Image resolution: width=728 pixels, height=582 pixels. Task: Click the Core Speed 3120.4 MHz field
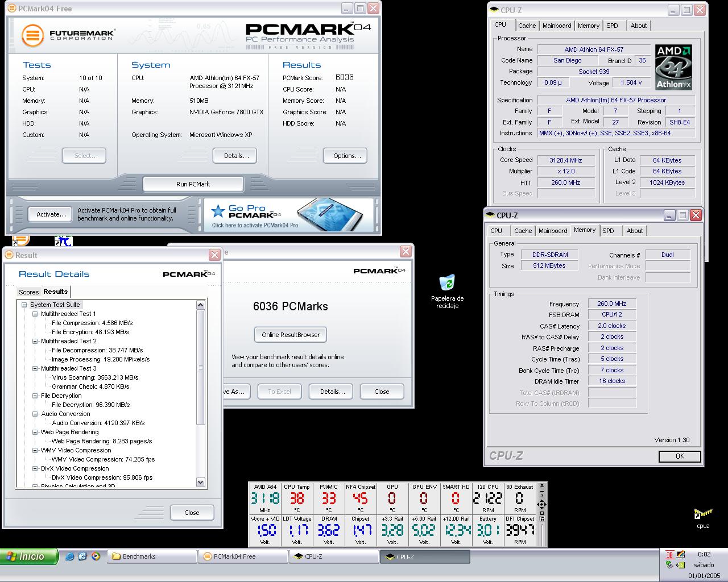point(565,160)
